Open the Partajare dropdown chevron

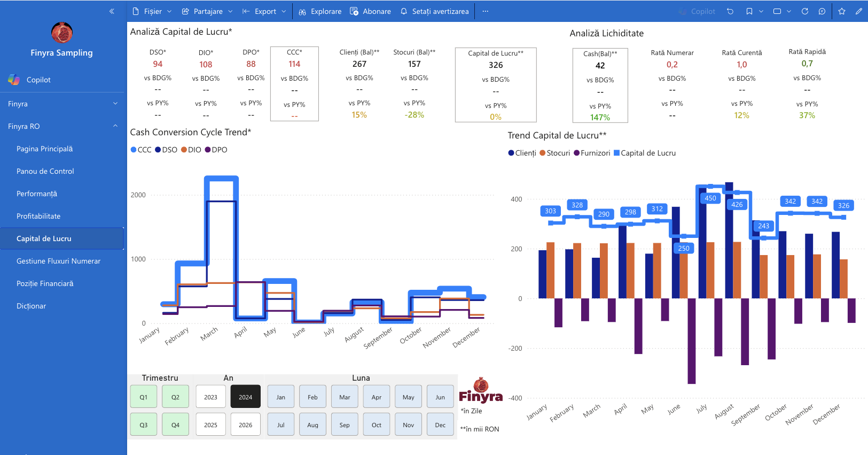coord(230,11)
